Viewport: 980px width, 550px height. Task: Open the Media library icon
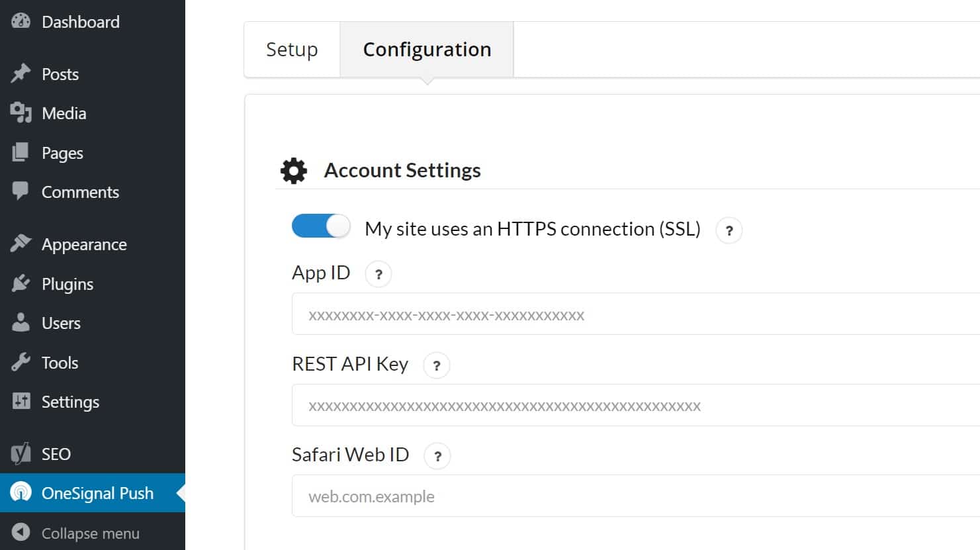[x=22, y=113]
